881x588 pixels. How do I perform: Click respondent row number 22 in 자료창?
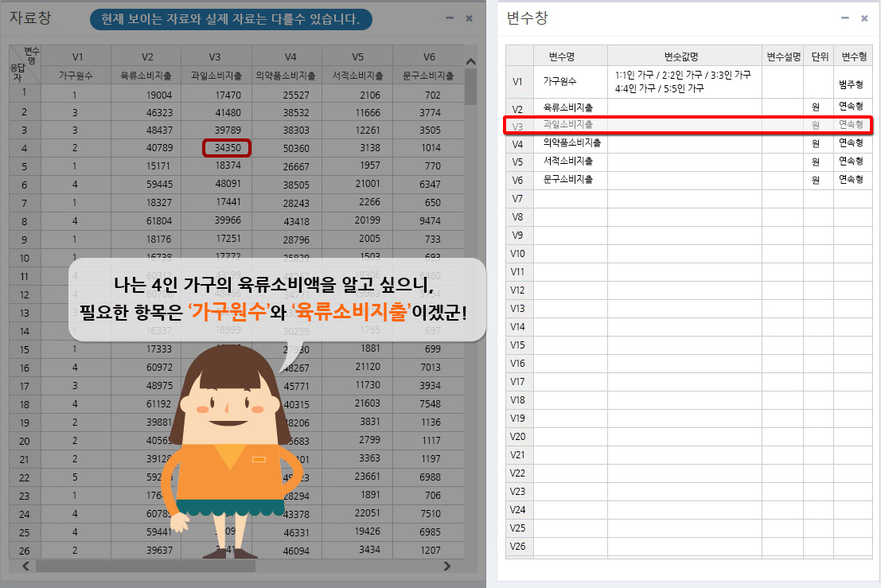[x=25, y=477]
